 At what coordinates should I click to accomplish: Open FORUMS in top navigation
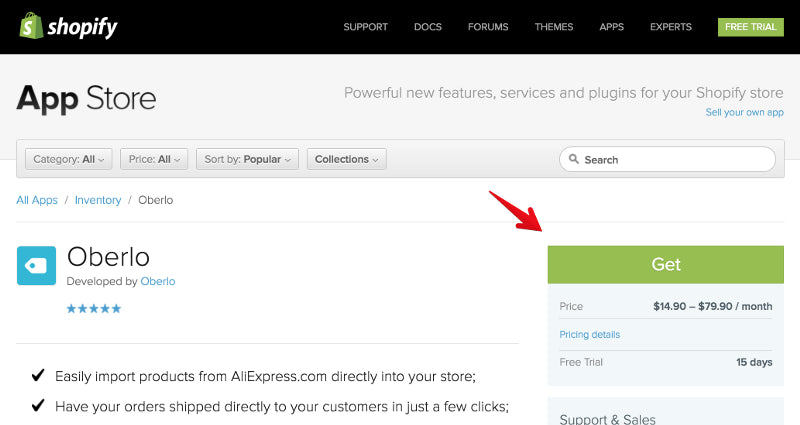click(x=488, y=27)
